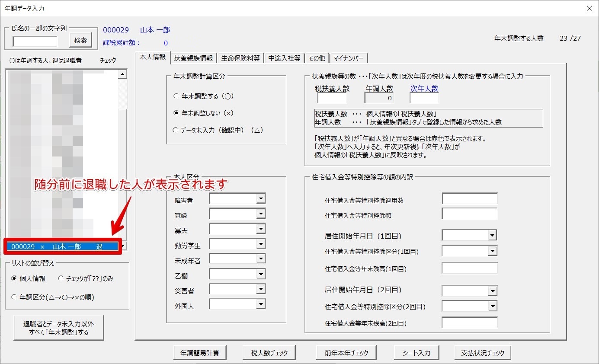Switch to 本人情報 tab

pyautogui.click(x=152, y=57)
